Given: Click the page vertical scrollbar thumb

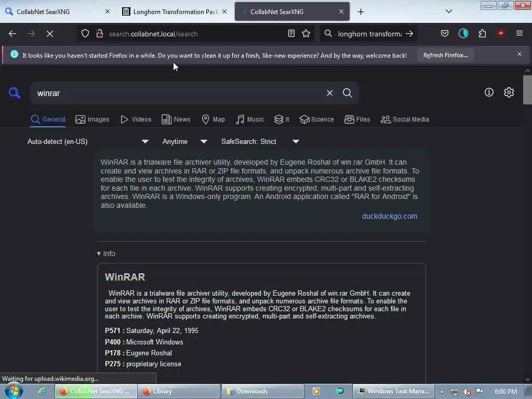Looking at the screenshot, I should pos(527,89).
